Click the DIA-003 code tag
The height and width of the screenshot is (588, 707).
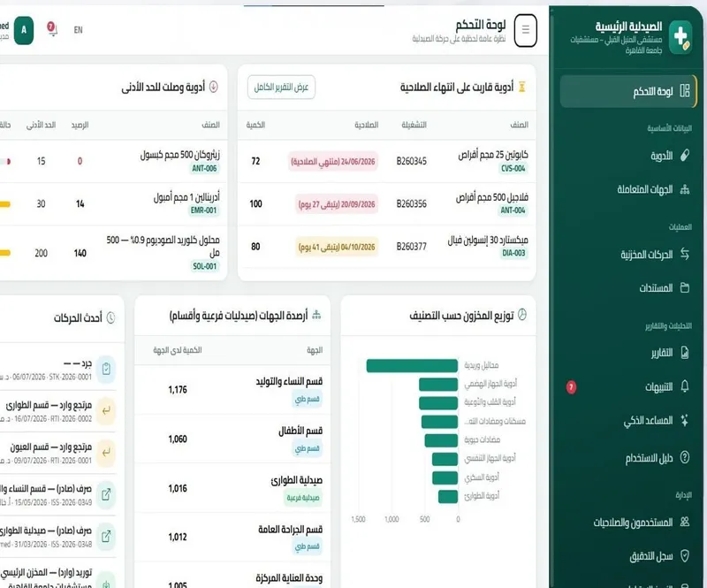click(x=513, y=253)
